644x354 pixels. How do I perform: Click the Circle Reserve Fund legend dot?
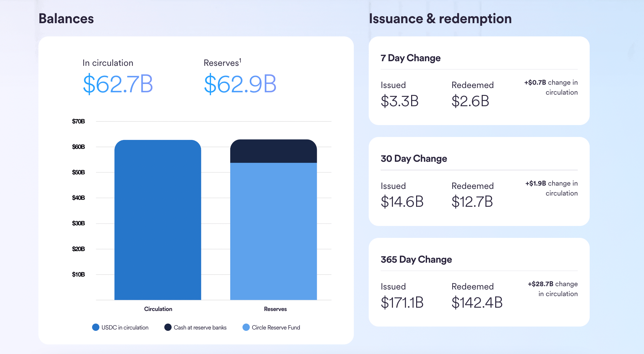pos(246,327)
